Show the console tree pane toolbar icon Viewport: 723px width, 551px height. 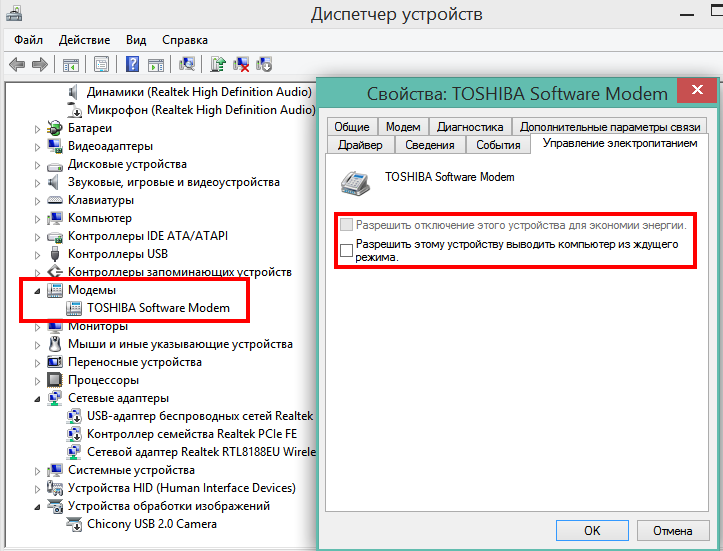click(x=71, y=65)
